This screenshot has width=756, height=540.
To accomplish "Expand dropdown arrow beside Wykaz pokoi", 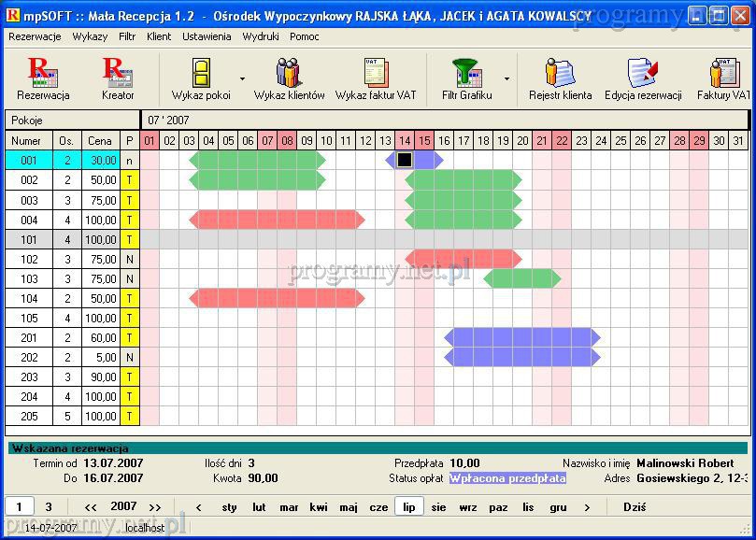I will tap(243, 79).
